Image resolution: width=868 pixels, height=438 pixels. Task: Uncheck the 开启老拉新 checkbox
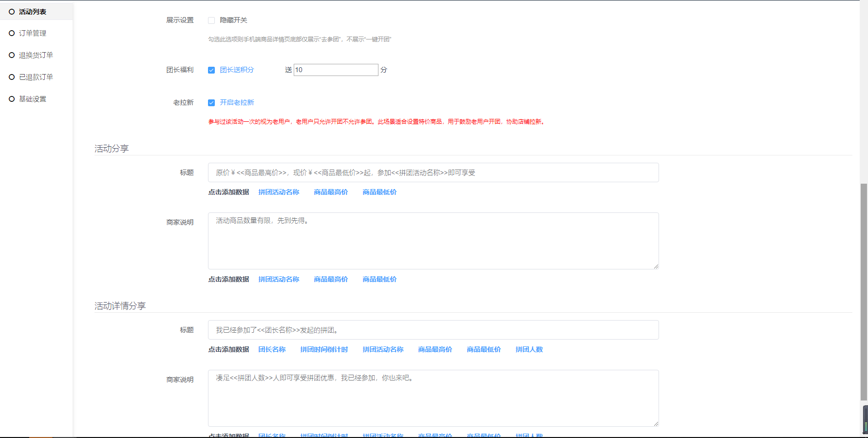coord(211,103)
